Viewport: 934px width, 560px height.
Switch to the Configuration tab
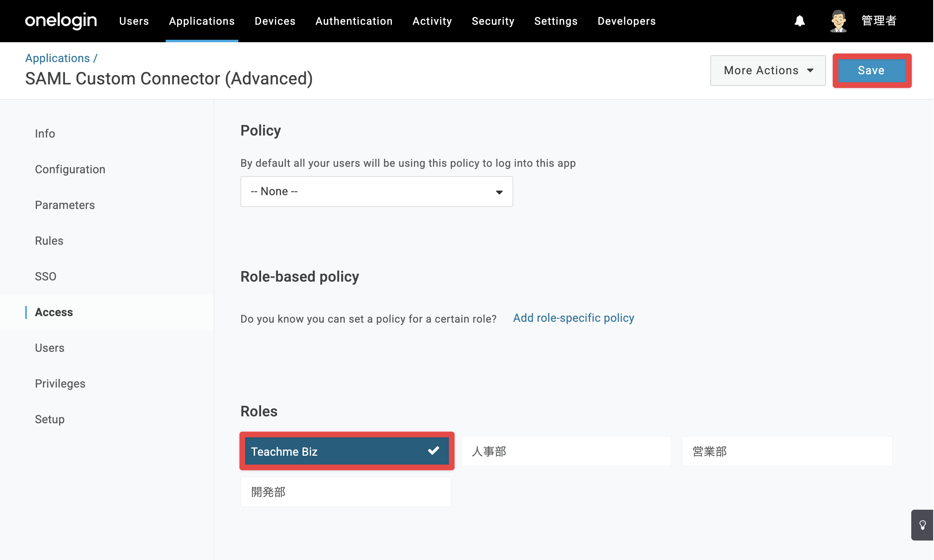tap(70, 169)
